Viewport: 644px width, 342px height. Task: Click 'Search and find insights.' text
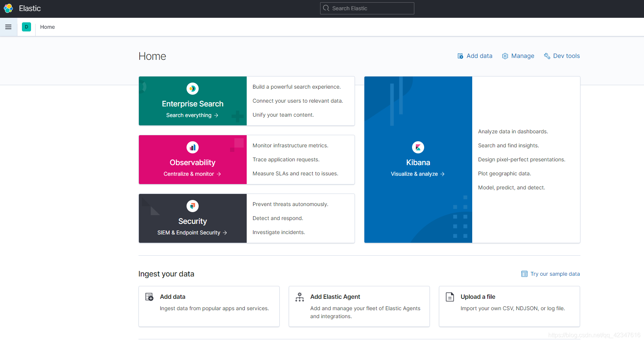[x=509, y=145]
